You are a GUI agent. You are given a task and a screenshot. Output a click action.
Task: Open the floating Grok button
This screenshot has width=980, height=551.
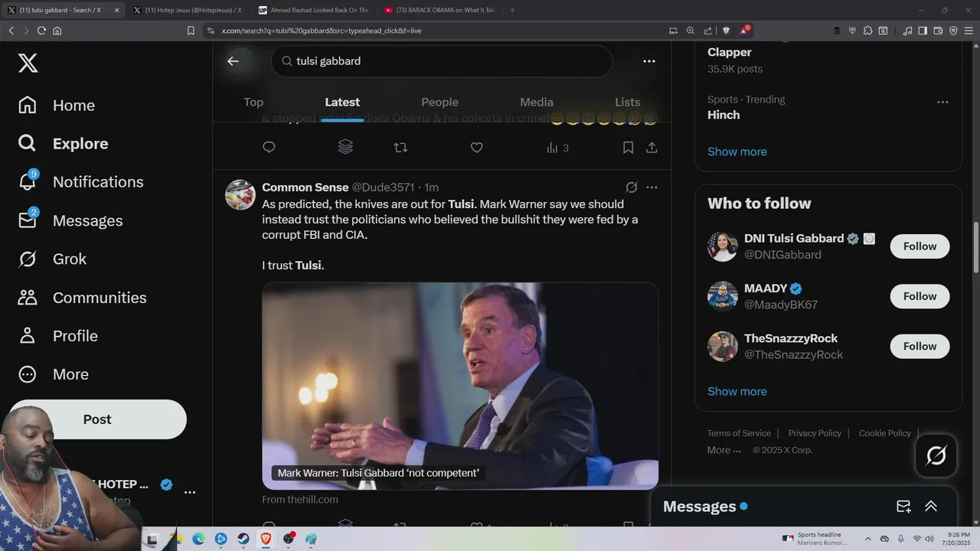(936, 455)
